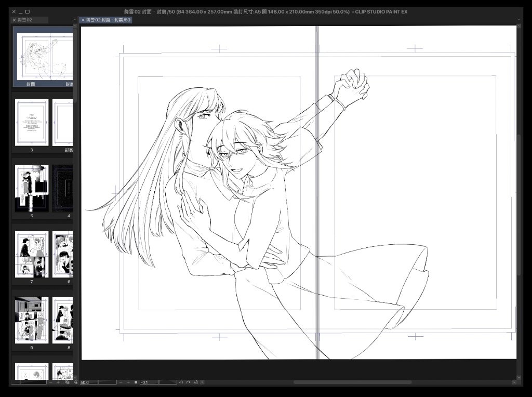The height and width of the screenshot is (397, 532).
Task: Zoom in the canvas with plus button
Action: 128,382
